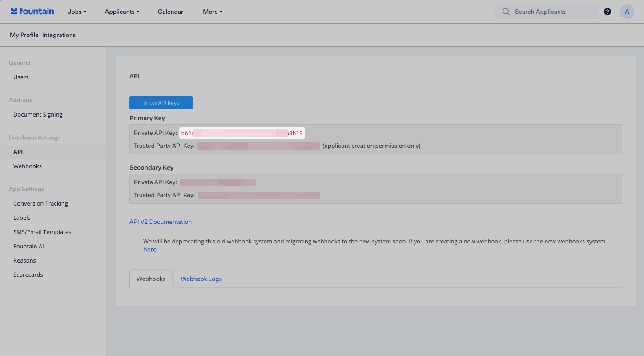Open Document Signing settings
The image size is (644, 356).
[38, 114]
